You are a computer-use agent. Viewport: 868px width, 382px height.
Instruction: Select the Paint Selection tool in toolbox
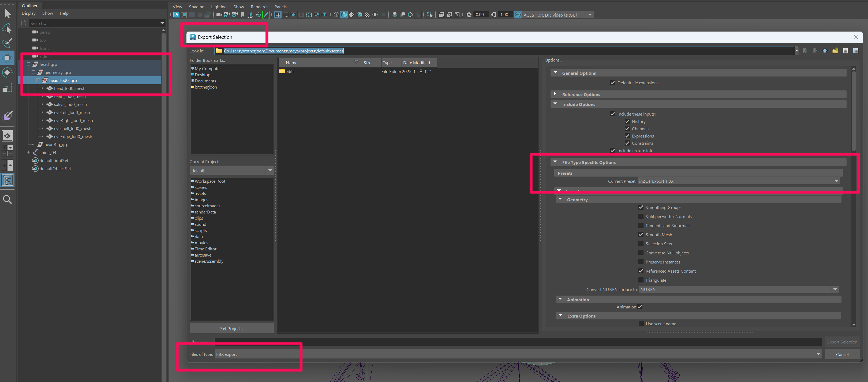(x=7, y=43)
